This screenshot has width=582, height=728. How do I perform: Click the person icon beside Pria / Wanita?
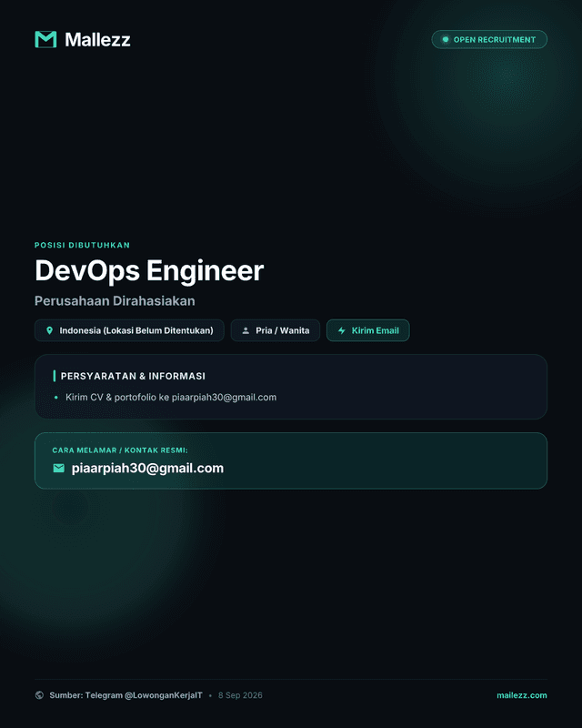click(246, 330)
